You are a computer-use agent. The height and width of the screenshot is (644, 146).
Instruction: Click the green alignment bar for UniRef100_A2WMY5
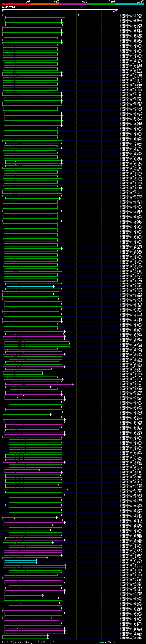(37, 342)
